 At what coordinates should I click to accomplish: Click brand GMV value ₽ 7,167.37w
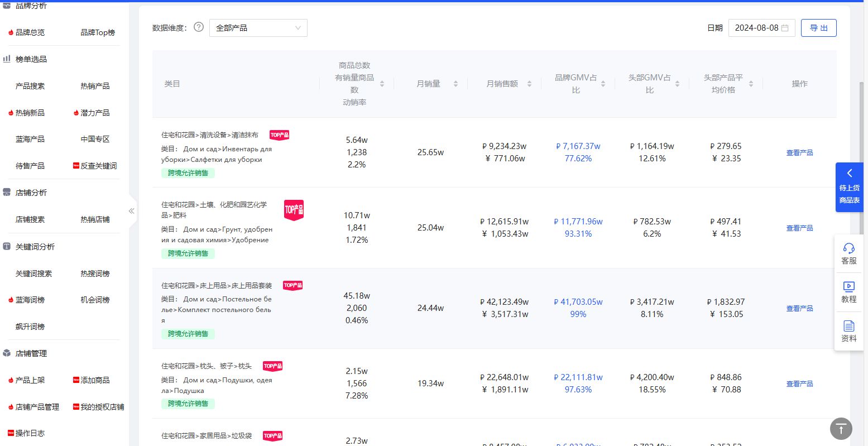578,146
